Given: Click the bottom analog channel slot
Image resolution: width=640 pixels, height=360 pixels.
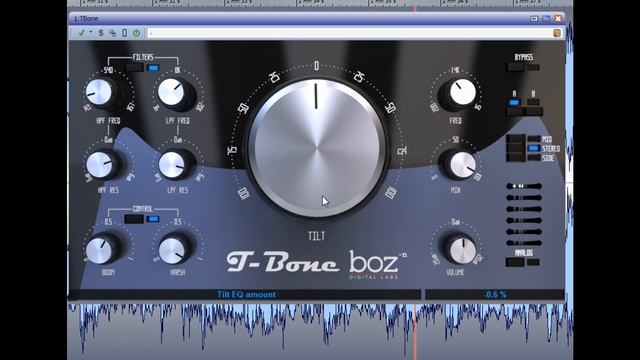Looking at the screenshot, I should pos(524,243).
